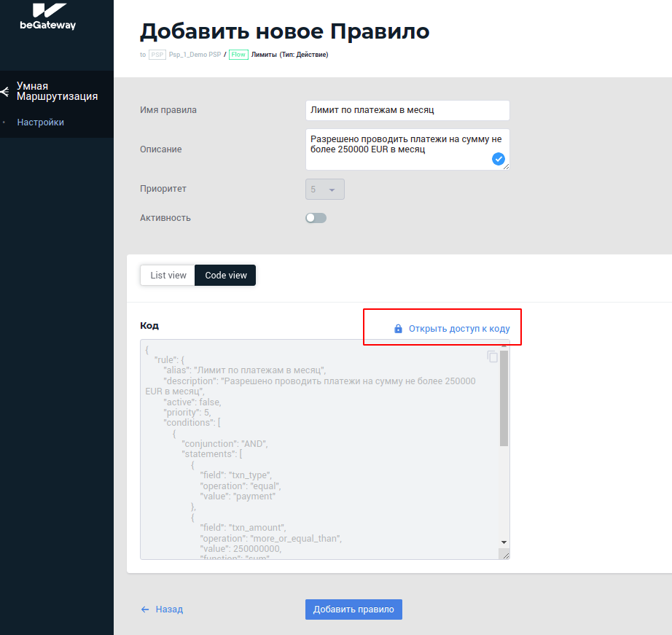Click the blue checkmark in description field
The height and width of the screenshot is (635, 672).
click(499, 159)
